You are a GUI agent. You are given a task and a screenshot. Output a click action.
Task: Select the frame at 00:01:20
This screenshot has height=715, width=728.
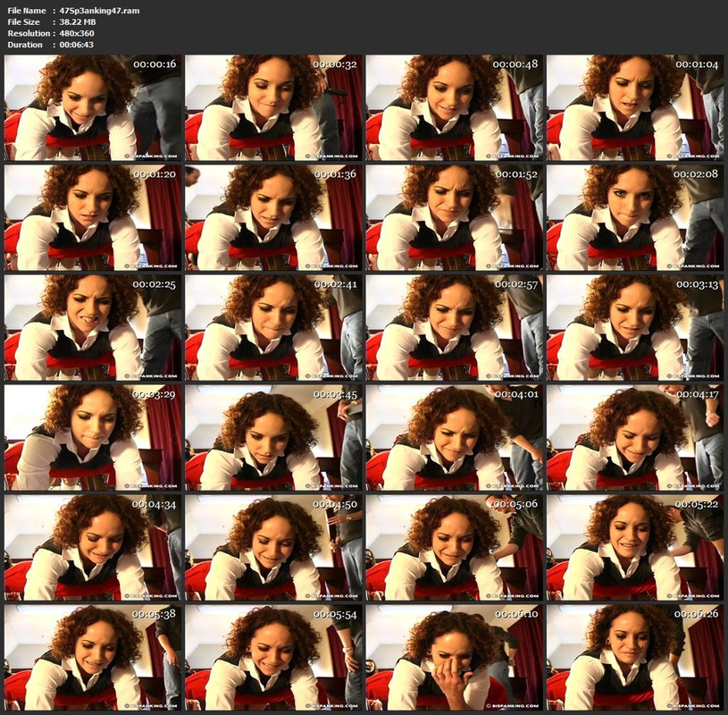[x=93, y=218]
